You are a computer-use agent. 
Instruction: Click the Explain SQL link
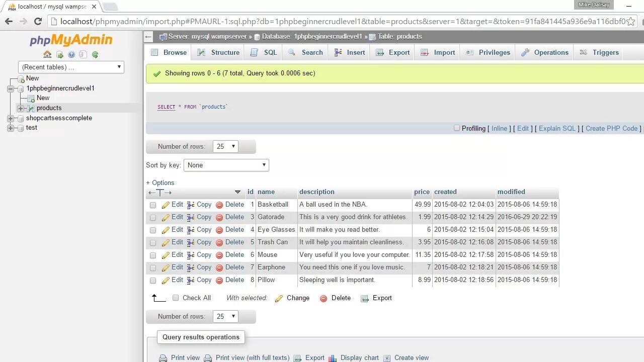(x=557, y=129)
